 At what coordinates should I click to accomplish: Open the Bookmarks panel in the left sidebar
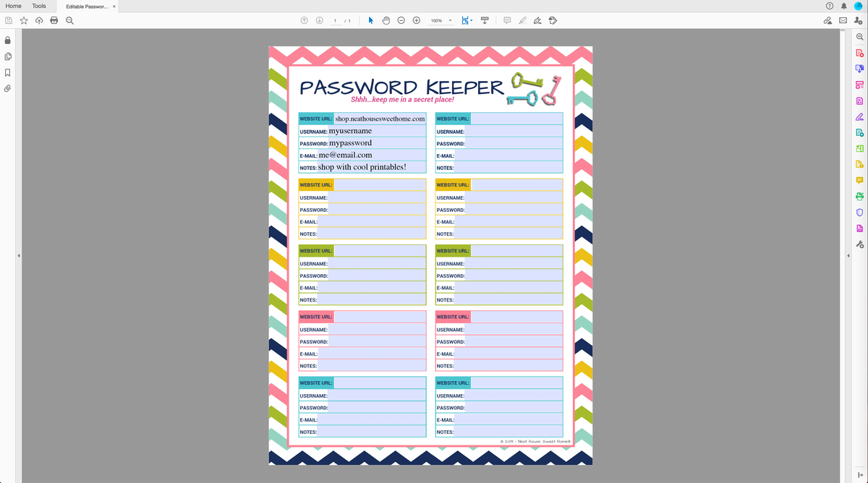pyautogui.click(x=7, y=73)
